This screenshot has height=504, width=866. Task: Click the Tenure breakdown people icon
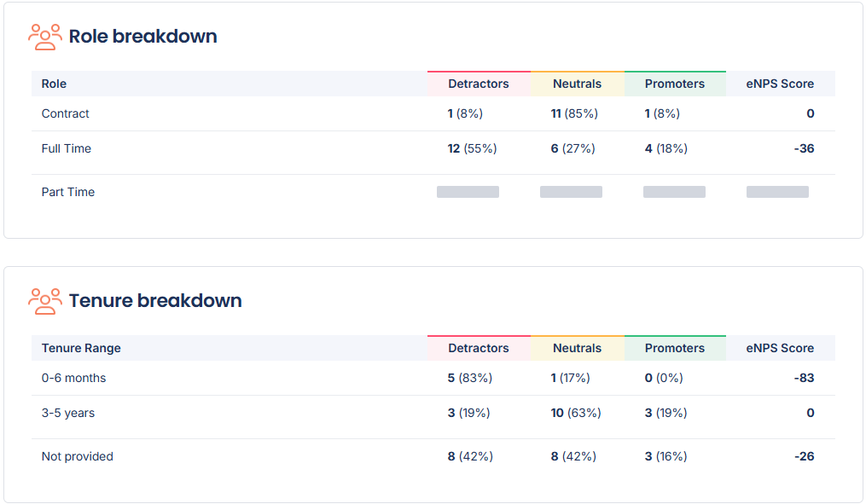[44, 301]
